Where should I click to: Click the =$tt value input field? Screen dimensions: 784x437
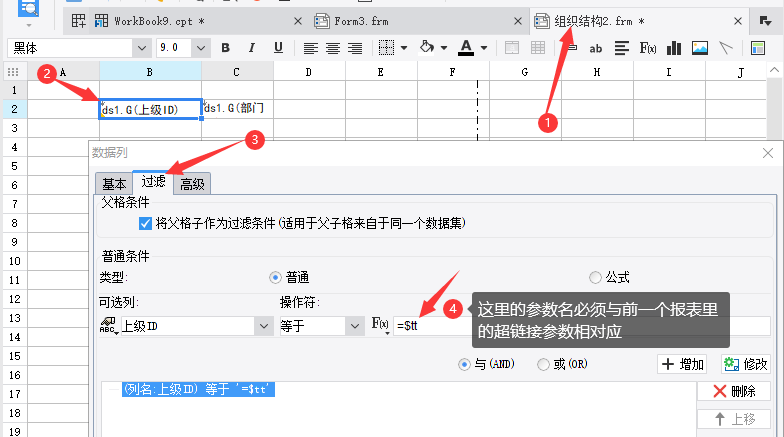click(x=582, y=326)
